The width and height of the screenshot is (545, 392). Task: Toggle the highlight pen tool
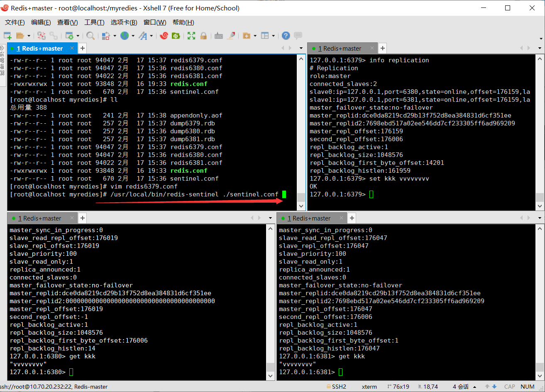[x=231, y=35]
